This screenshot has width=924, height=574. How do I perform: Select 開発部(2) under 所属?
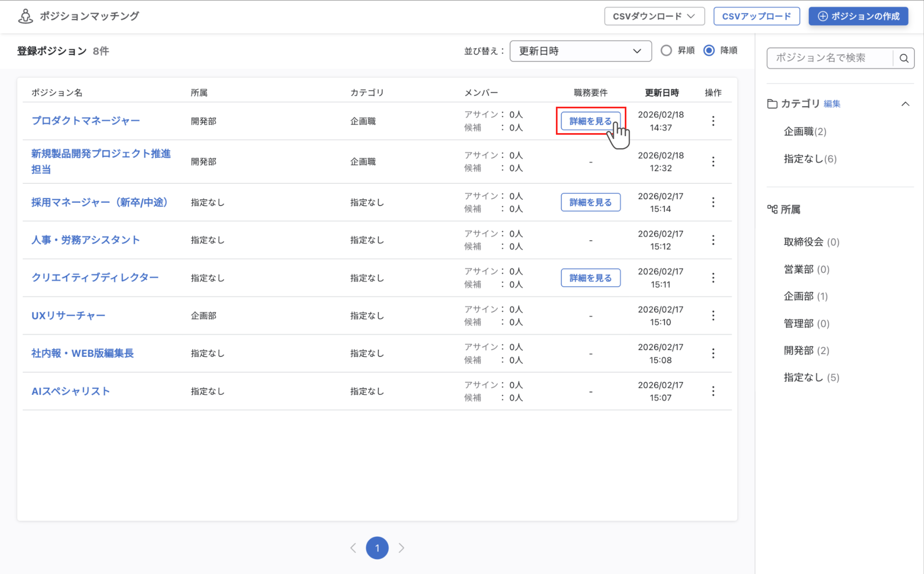(x=806, y=351)
